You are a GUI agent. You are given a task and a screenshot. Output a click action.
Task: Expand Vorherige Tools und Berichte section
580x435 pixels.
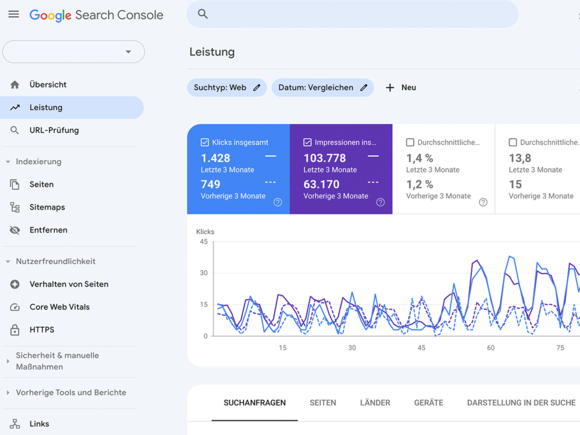click(8, 392)
